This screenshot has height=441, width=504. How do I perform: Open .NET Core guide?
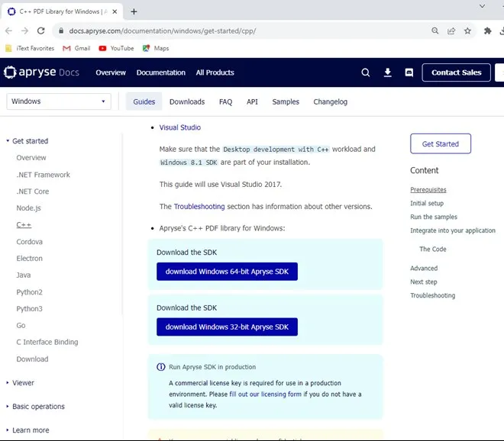point(33,192)
